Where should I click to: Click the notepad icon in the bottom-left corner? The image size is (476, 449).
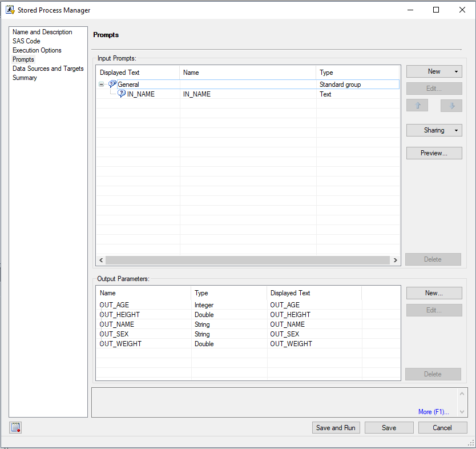15,427
